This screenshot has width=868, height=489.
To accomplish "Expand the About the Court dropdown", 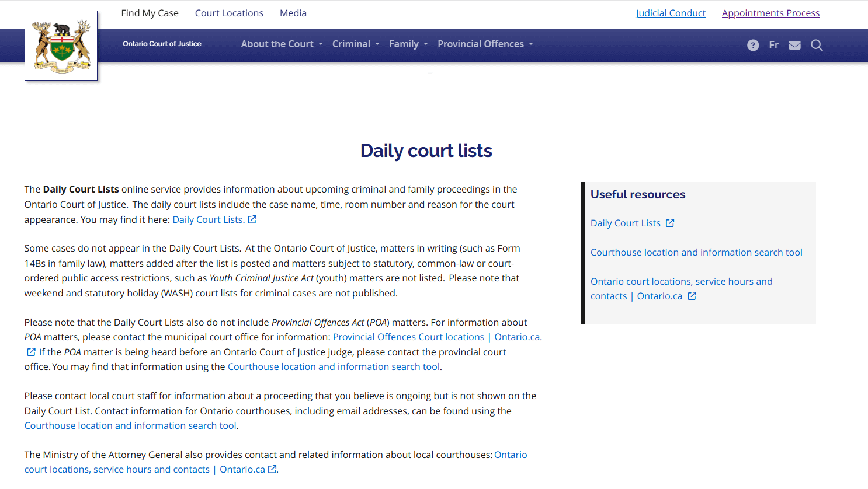I will coord(282,44).
